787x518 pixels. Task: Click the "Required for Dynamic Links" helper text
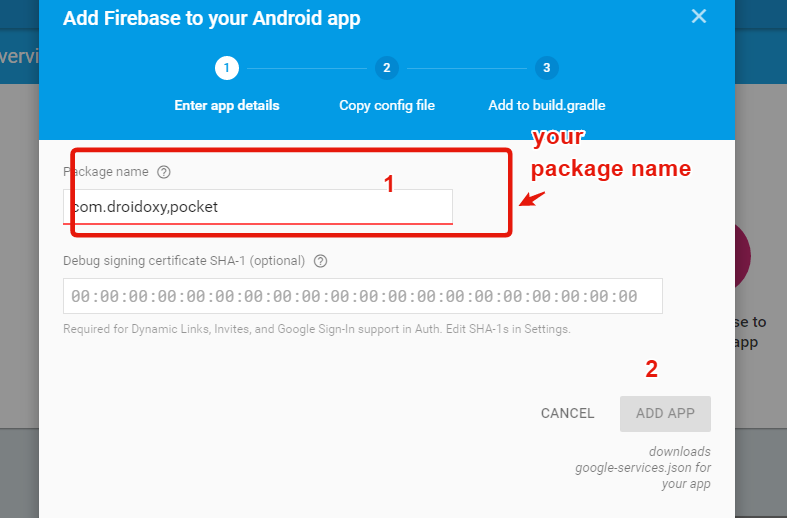316,329
